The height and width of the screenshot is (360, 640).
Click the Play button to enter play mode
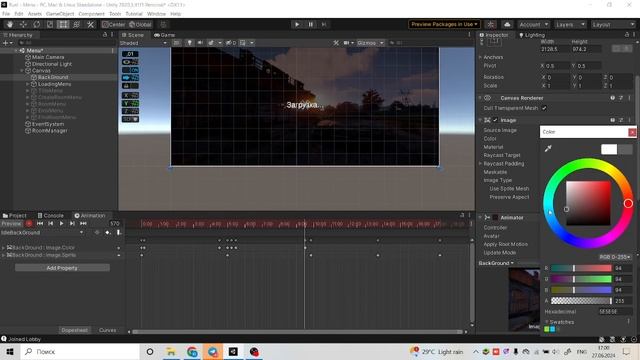(x=297, y=24)
